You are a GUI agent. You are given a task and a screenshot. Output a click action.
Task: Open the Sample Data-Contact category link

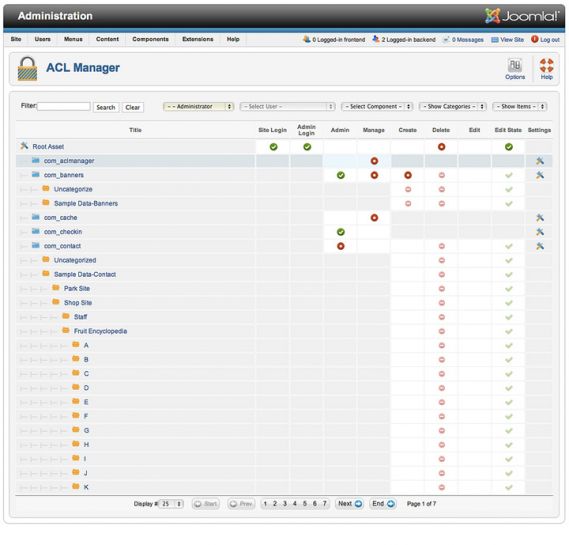click(85, 274)
